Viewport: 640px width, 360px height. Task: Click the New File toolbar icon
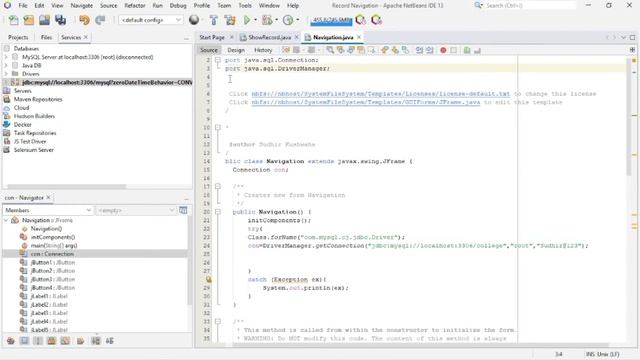(13, 20)
